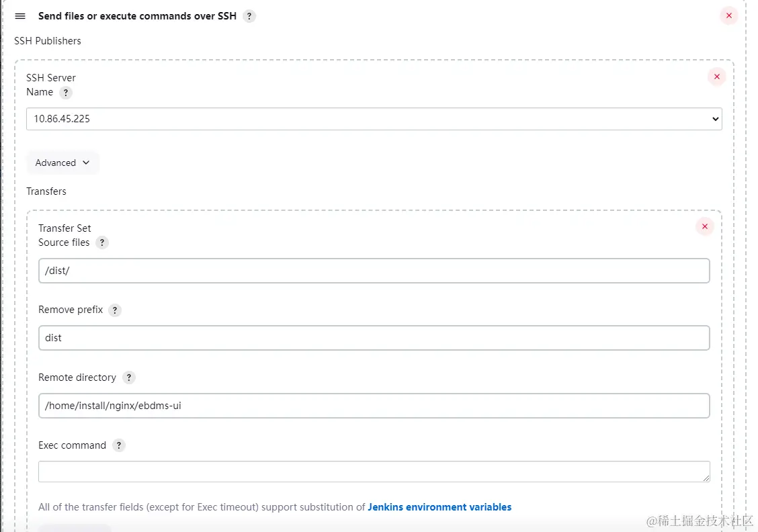758x532 pixels.
Task: Expand the Advanced server options
Action: click(x=62, y=163)
